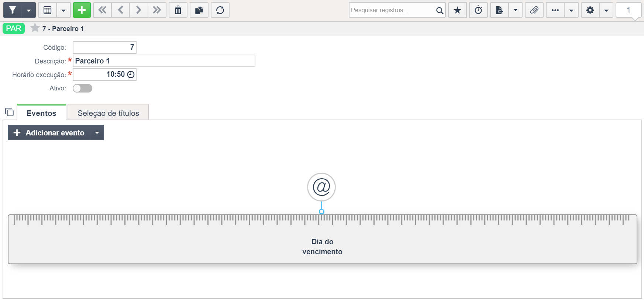Delete record using trash icon

click(x=178, y=10)
